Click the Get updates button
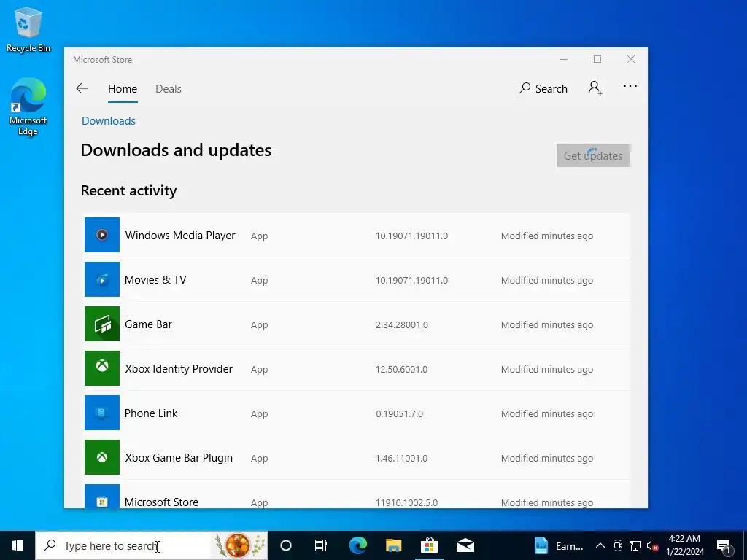 pos(593,156)
